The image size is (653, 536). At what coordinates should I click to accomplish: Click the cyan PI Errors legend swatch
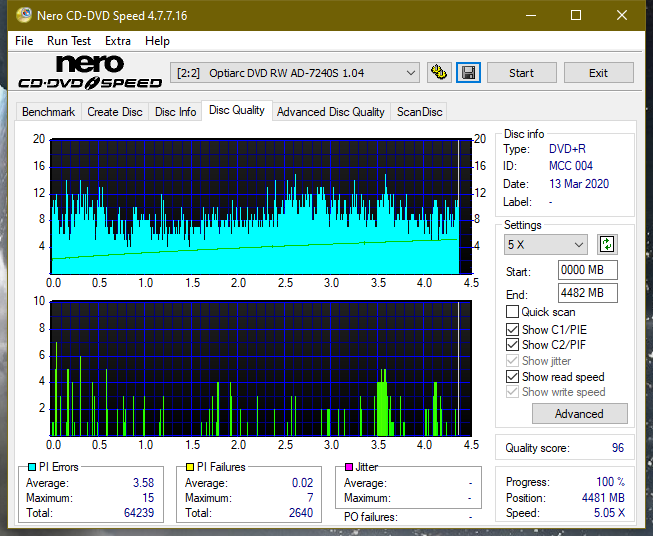pos(32,467)
